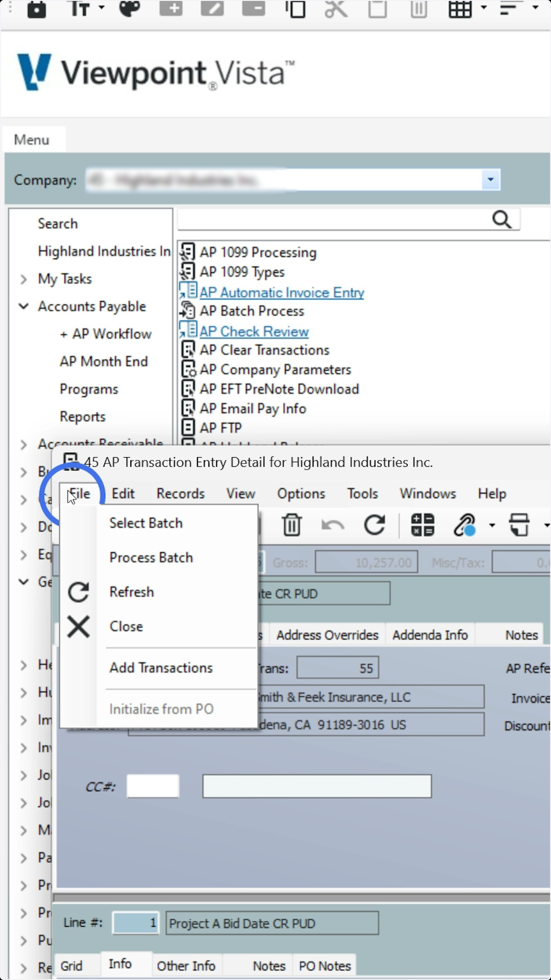Viewport: 551px width, 980px height.
Task: Click the text size TT icon
Action: tap(79, 8)
